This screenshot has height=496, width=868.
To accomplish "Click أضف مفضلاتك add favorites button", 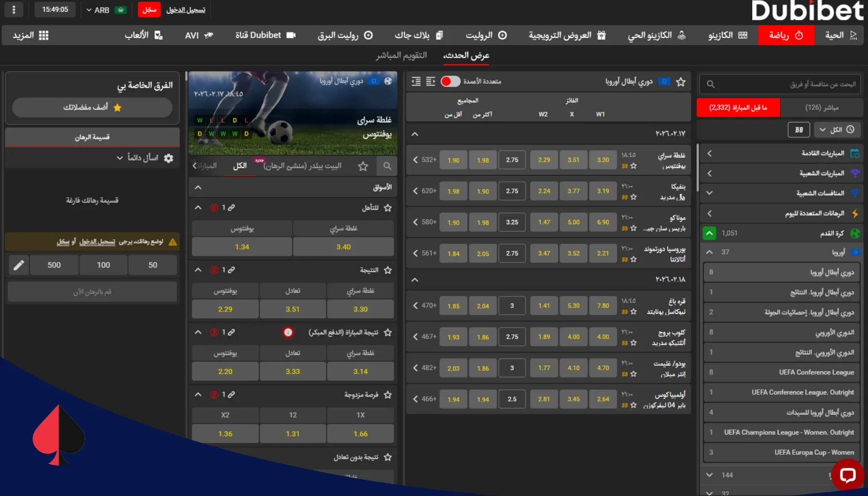I will tap(92, 108).
